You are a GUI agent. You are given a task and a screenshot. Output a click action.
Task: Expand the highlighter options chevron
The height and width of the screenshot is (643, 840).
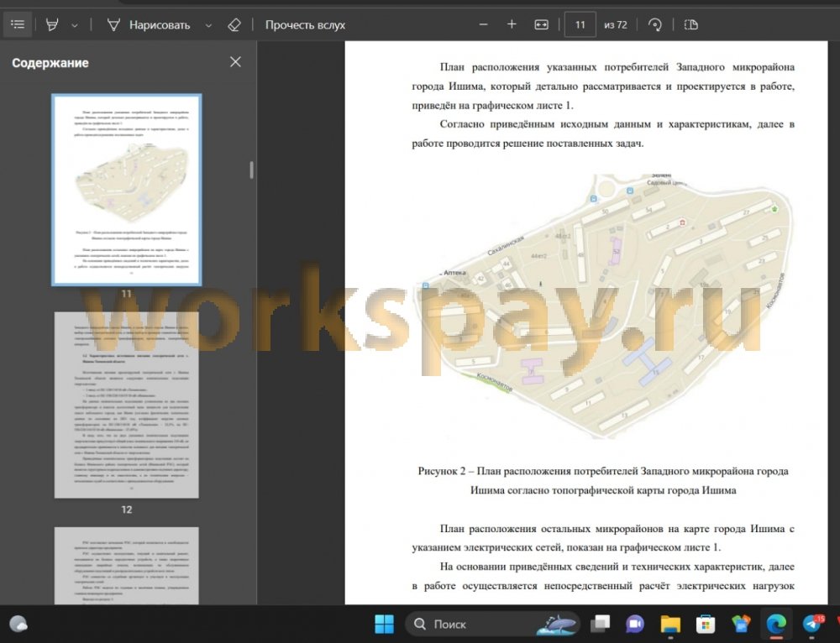click(x=75, y=25)
